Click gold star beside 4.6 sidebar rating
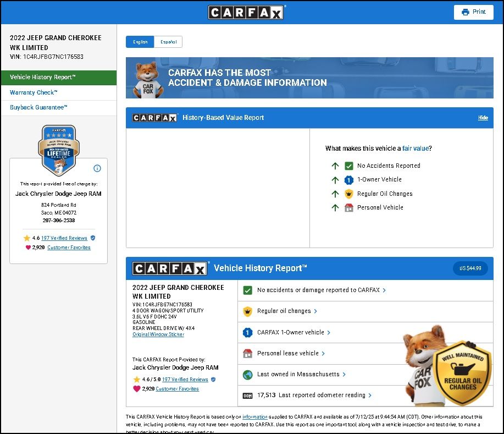Screen dimensions: 504x434 click(x=27, y=238)
